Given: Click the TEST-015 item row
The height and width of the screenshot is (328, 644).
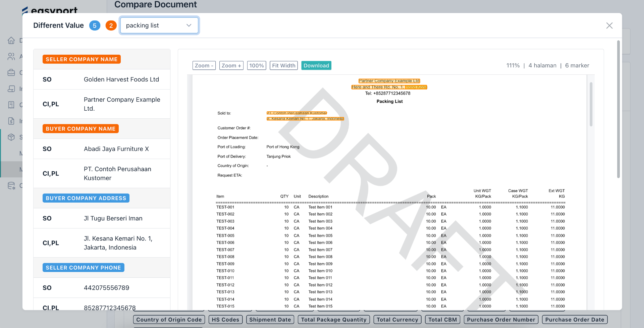Looking at the screenshot, I should [390, 306].
